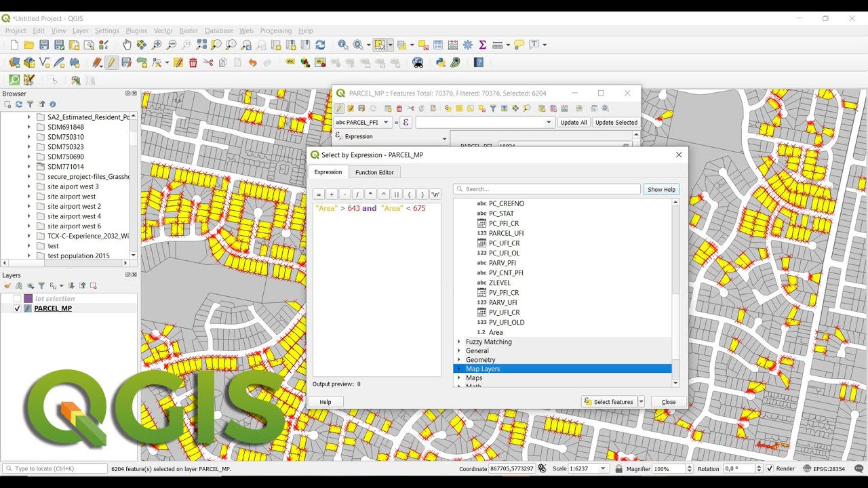Toggle Editing pencil in main toolbar
The image size is (868, 488).
click(x=111, y=62)
